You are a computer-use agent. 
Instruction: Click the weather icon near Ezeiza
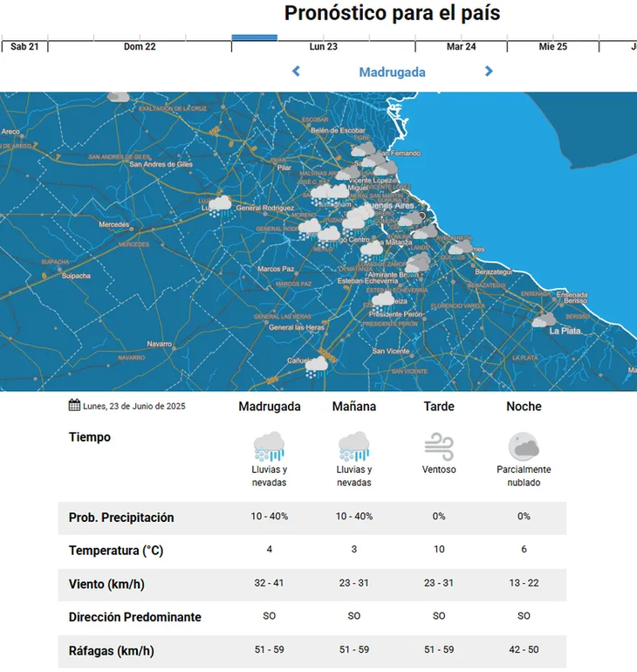tap(383, 300)
